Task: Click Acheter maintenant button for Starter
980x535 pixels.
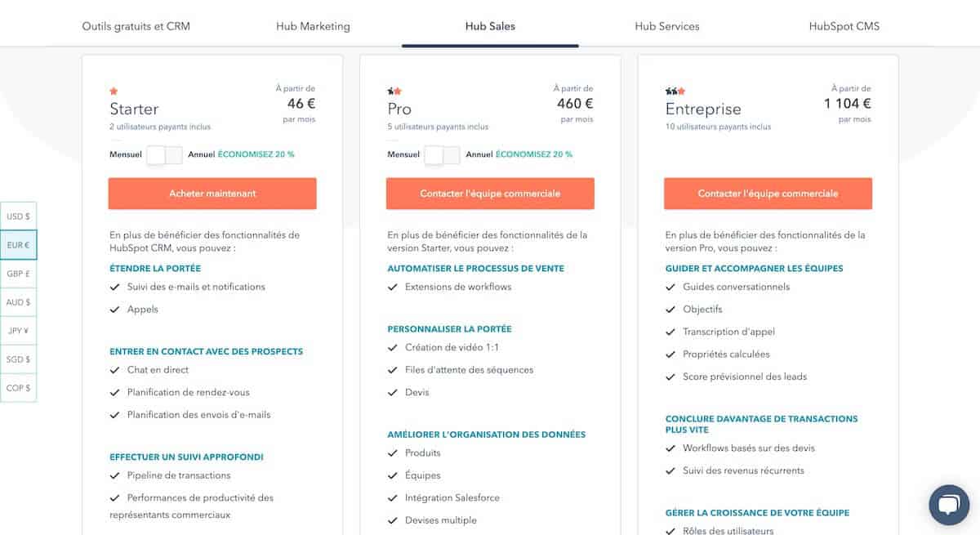Action: (x=212, y=194)
